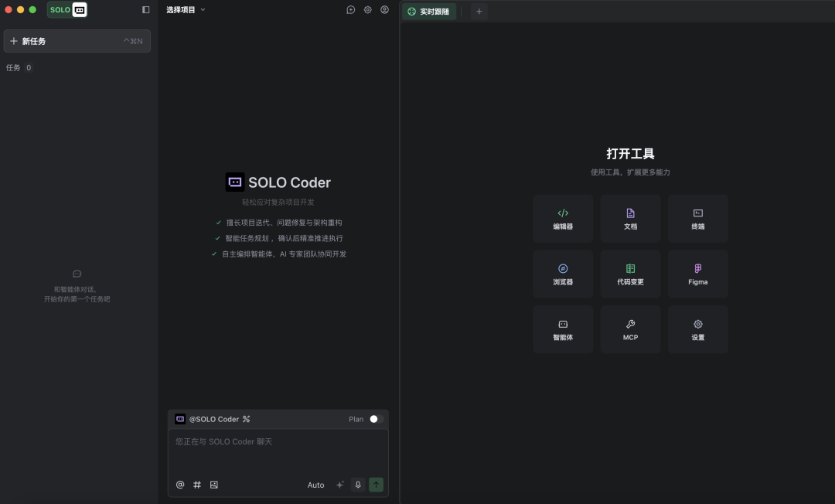
Task: Click the 任务 0 task count label
Action: [19, 67]
